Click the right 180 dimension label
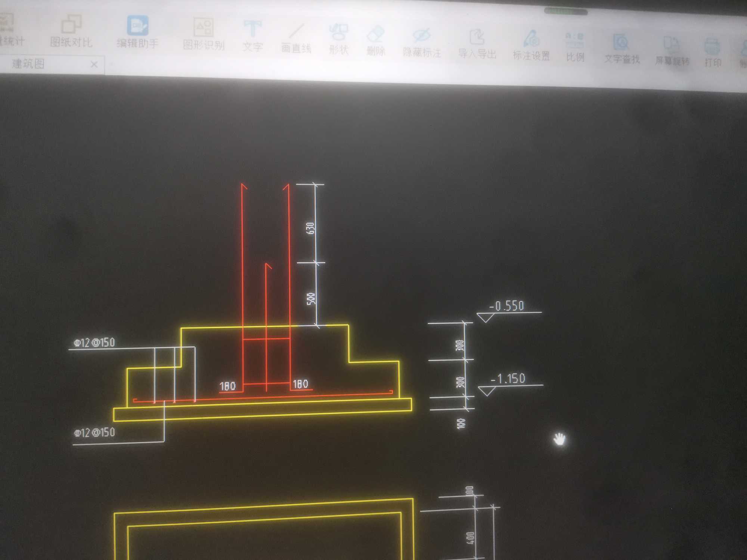 301,384
